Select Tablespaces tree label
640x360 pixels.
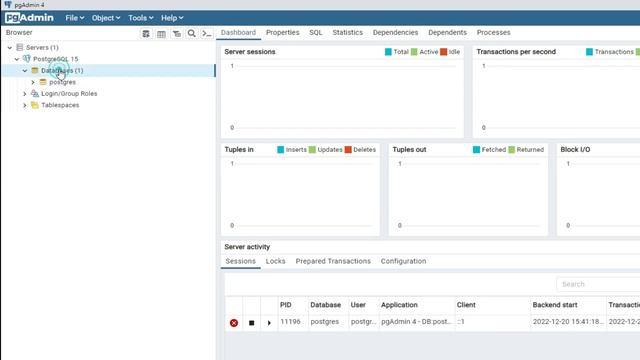(60, 105)
